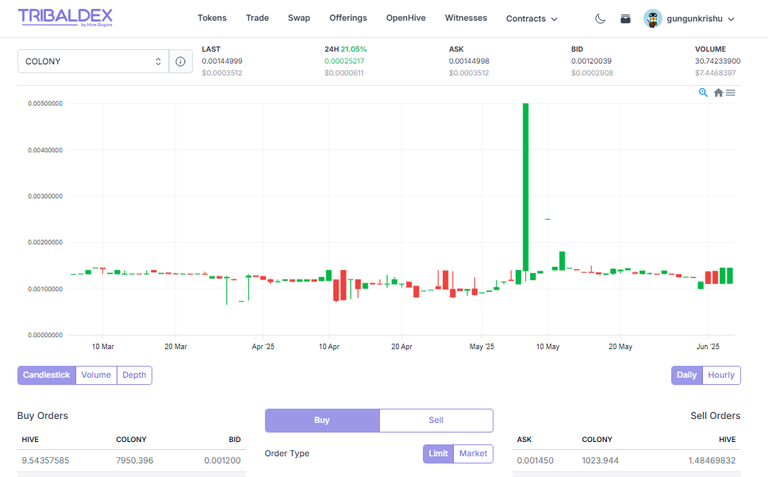Click VOLUME value 30.74233900
Screen dimensions: 768x477
point(718,61)
